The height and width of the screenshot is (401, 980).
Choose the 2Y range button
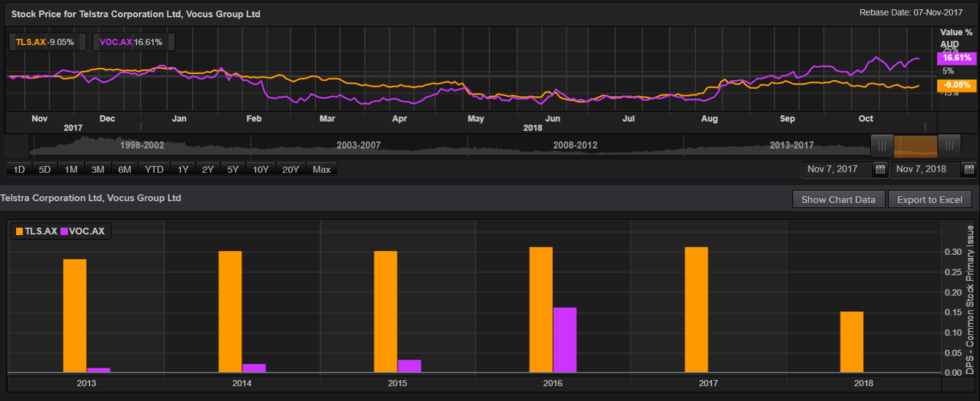[x=208, y=169]
